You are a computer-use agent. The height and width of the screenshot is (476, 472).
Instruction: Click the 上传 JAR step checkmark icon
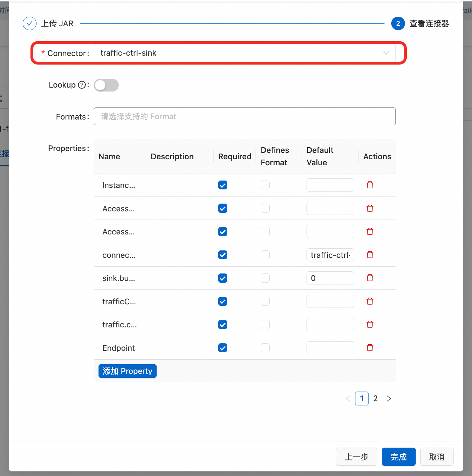(x=29, y=23)
